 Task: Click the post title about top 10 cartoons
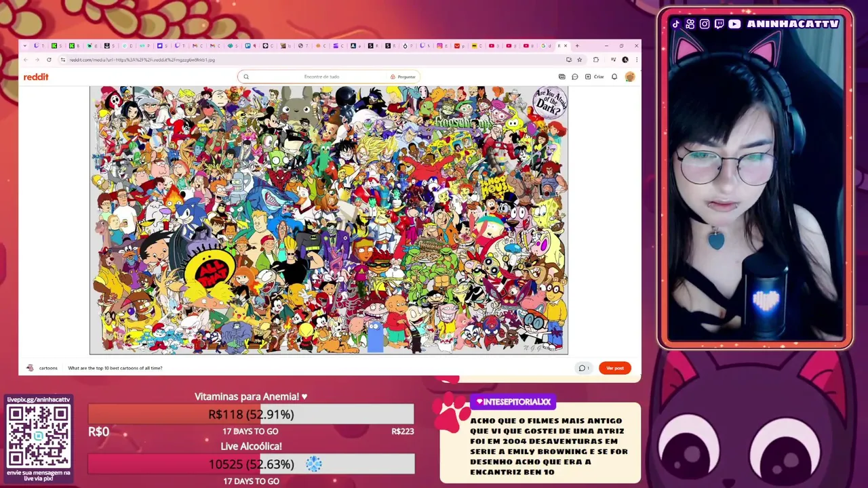115,368
